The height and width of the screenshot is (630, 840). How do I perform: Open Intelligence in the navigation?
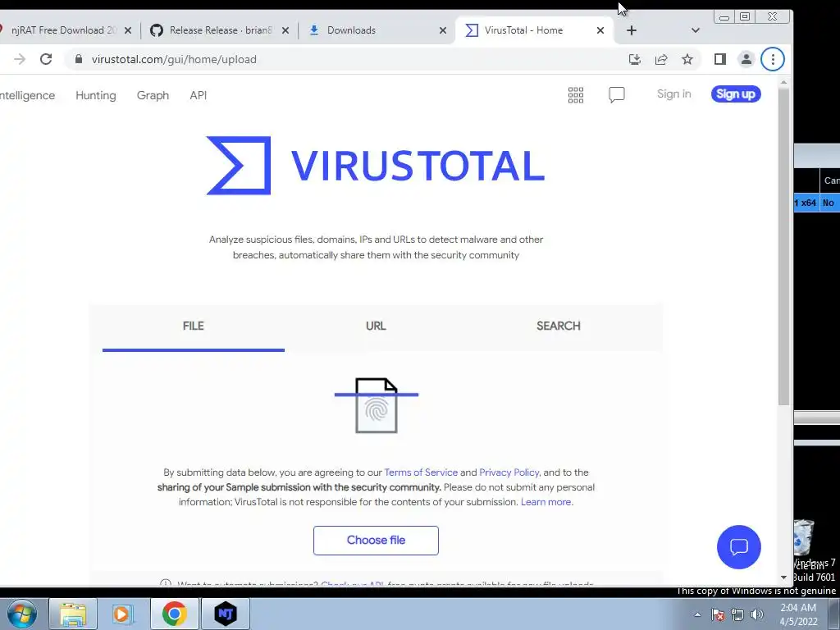[x=27, y=95]
